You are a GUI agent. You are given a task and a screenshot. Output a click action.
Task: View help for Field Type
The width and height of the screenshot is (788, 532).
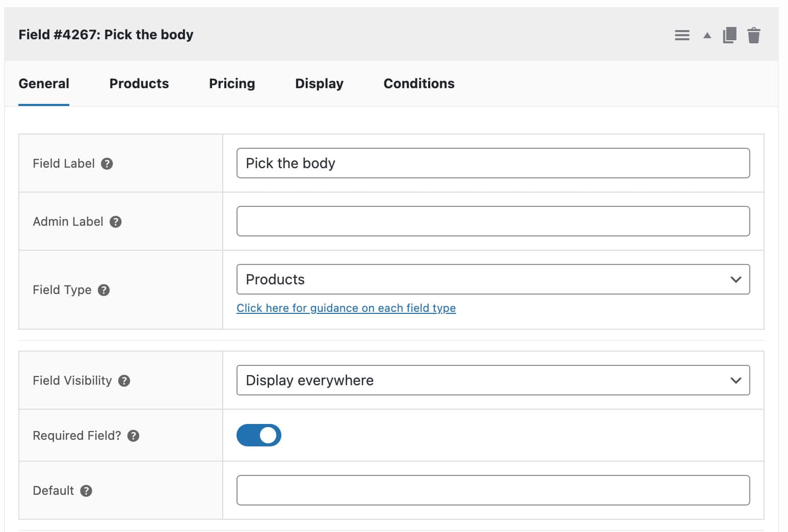point(103,290)
